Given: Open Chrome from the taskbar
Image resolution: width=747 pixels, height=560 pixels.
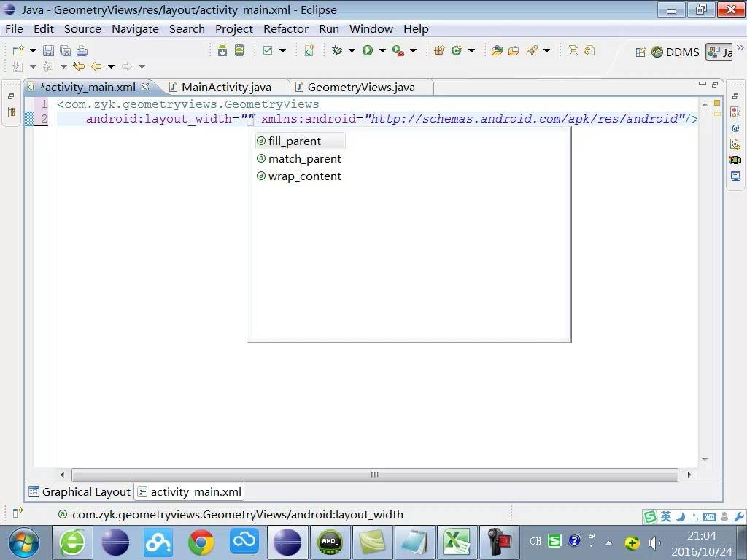Looking at the screenshot, I should coord(201,542).
